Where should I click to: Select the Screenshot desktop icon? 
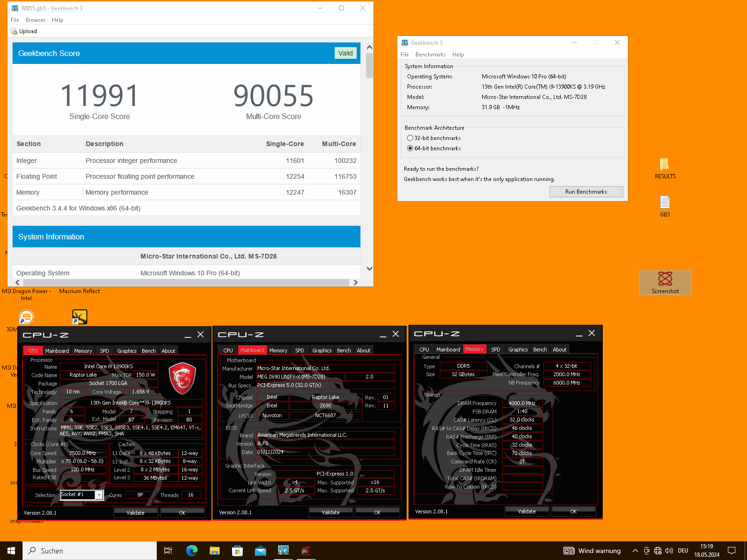[x=665, y=283]
